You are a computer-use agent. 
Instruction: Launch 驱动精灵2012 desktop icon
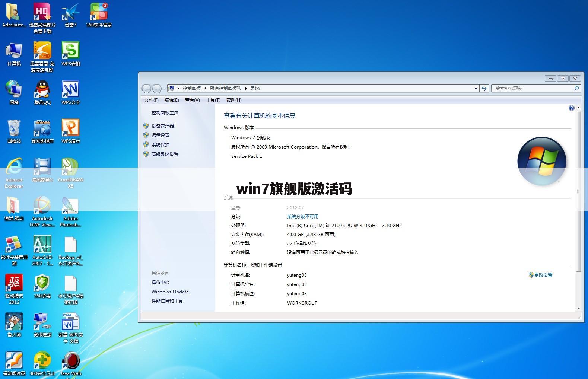click(x=14, y=289)
